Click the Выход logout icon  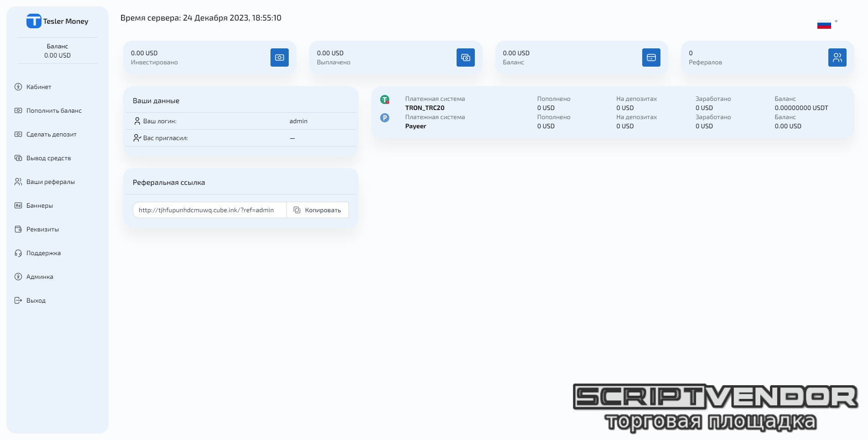(18, 300)
